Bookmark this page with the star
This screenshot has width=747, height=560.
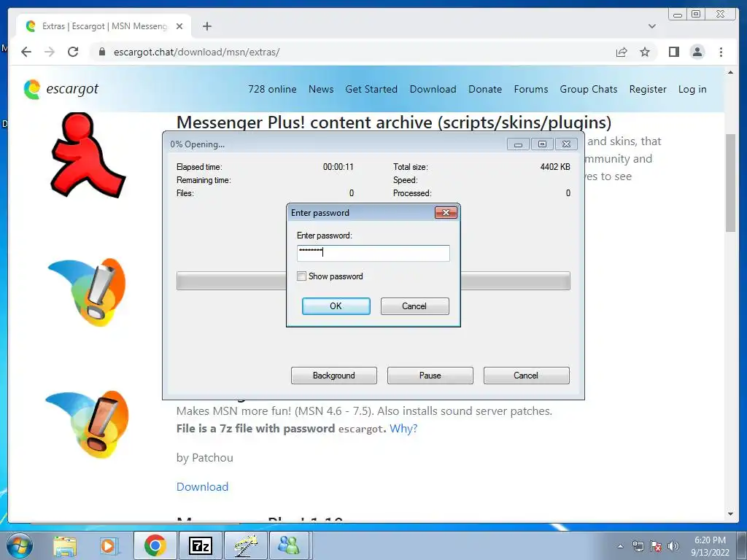coord(645,52)
